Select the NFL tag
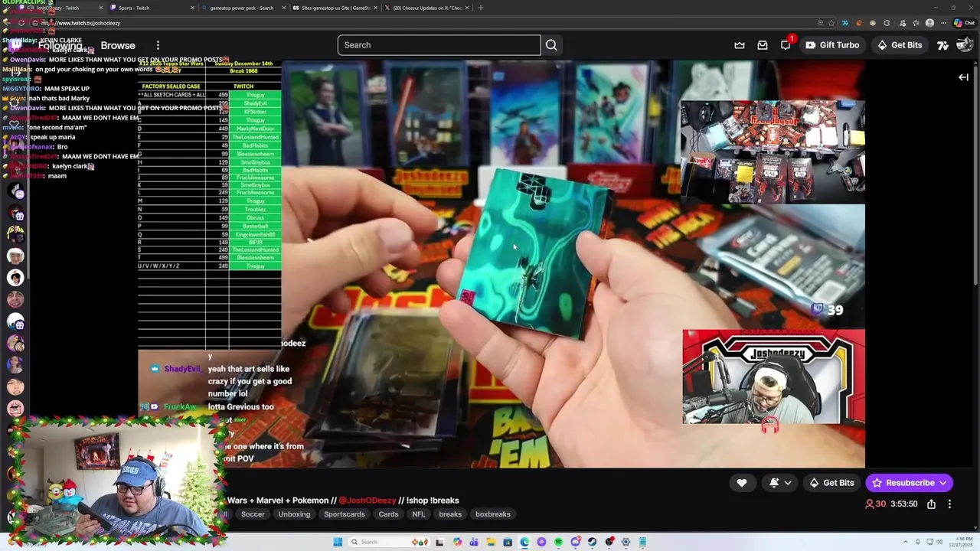 tap(418, 514)
